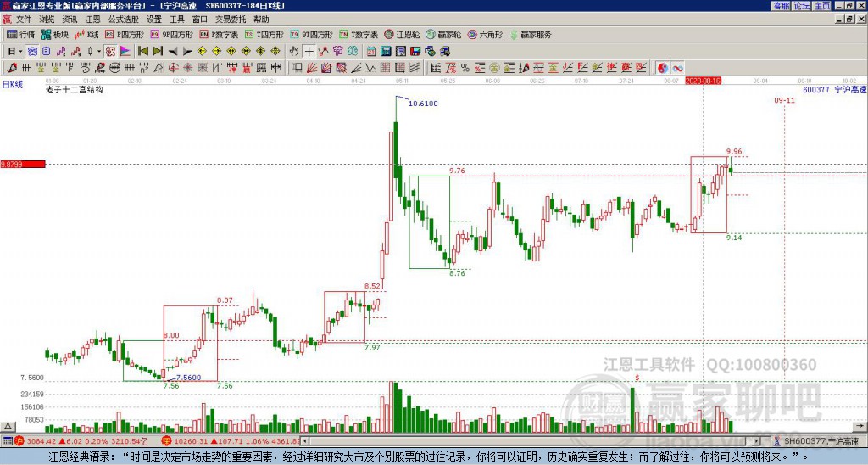Open the 赢家轮 wheel tool
Viewport: 868px width, 465px height.
click(444, 34)
